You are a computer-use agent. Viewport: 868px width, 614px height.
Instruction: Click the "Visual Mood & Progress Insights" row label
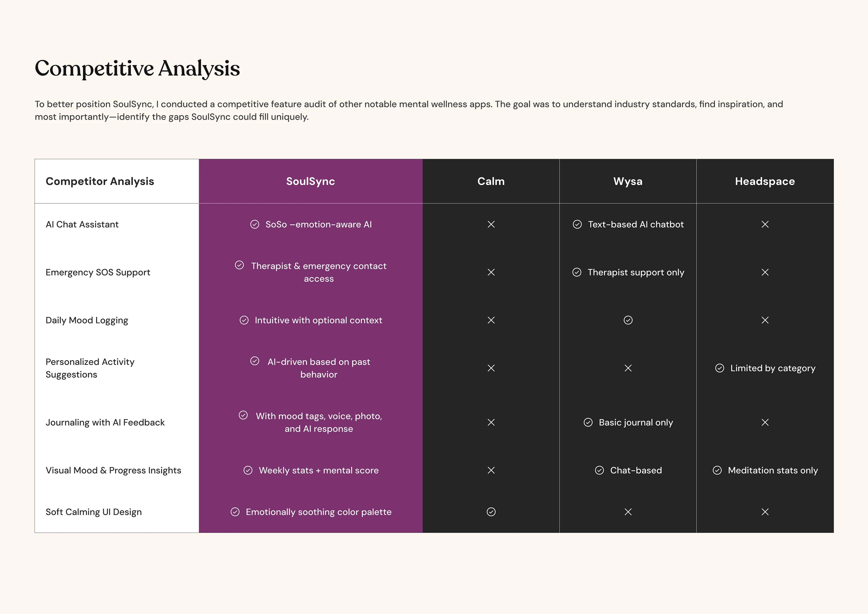[x=113, y=470]
